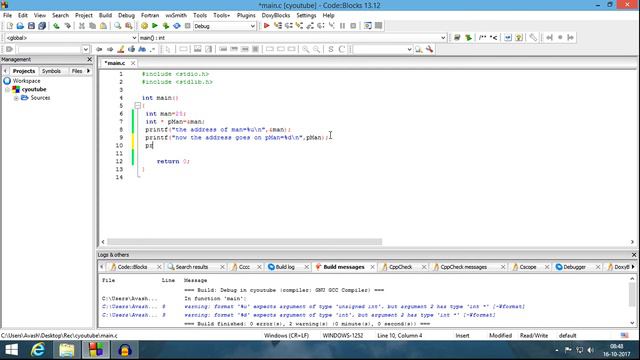
Task: Run the program with the green play icon
Action: 155,26
